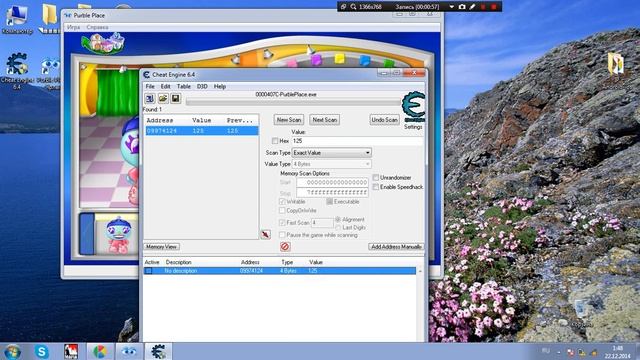
Task: Open the folder icon on right side of desktop
Action: (x=615, y=63)
